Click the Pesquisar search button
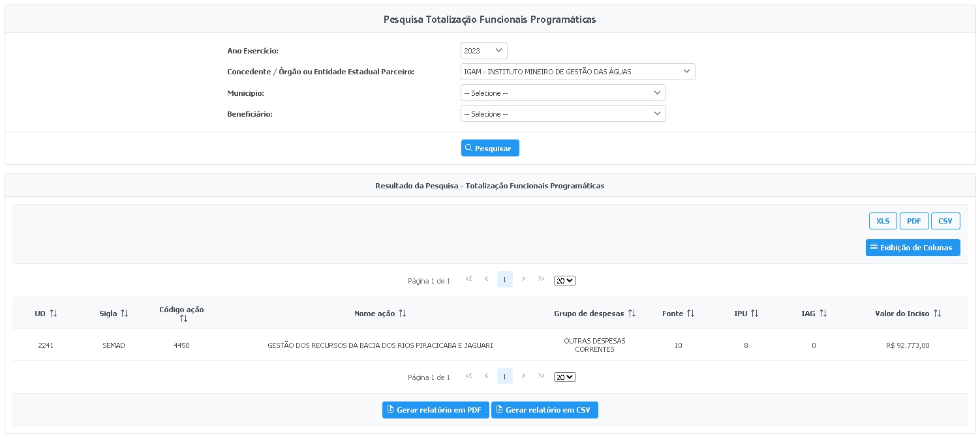 click(490, 149)
